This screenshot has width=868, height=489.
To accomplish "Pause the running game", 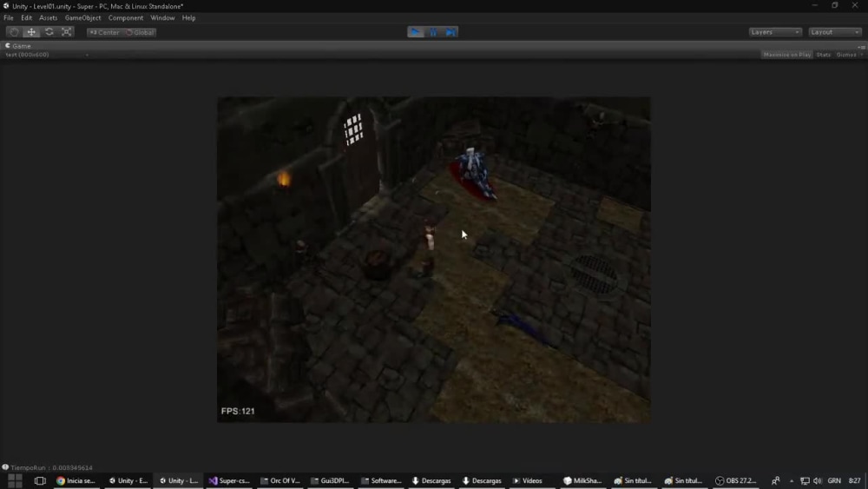I will coord(433,32).
